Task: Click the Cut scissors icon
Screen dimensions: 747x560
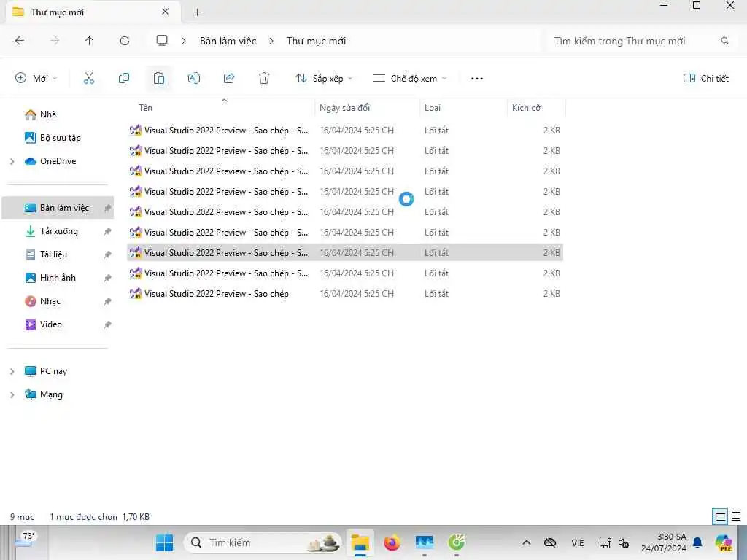Action: tap(88, 78)
